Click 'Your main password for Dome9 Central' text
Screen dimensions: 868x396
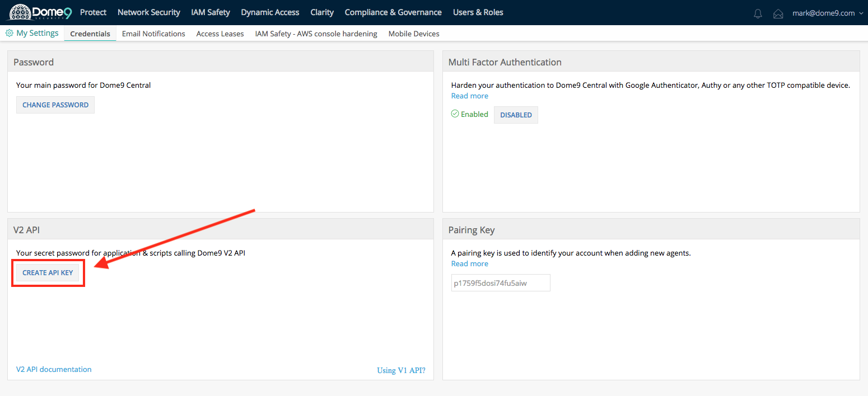[x=83, y=85]
